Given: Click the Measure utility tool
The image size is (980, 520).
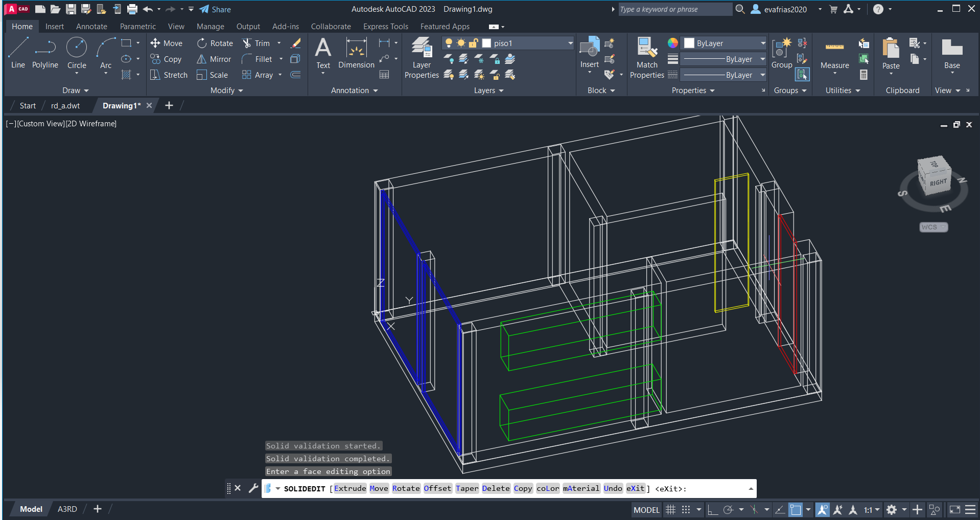Looking at the screenshot, I should pos(834,54).
